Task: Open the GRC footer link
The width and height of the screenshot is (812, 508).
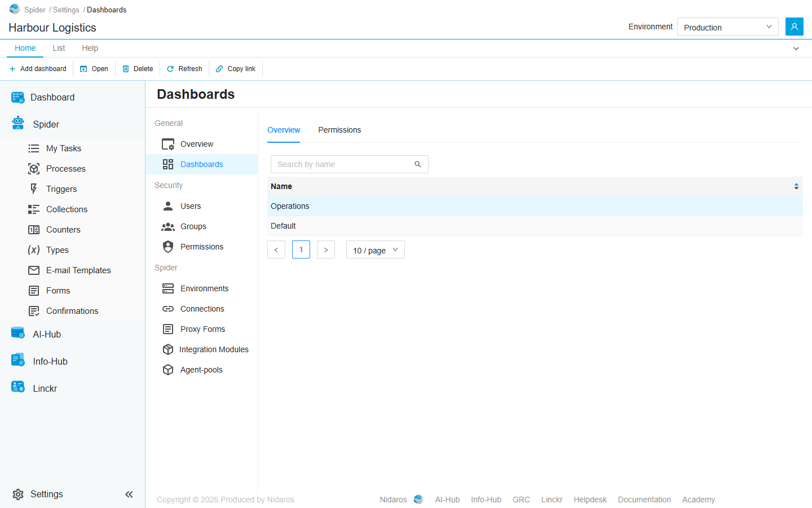Action: 521,500
